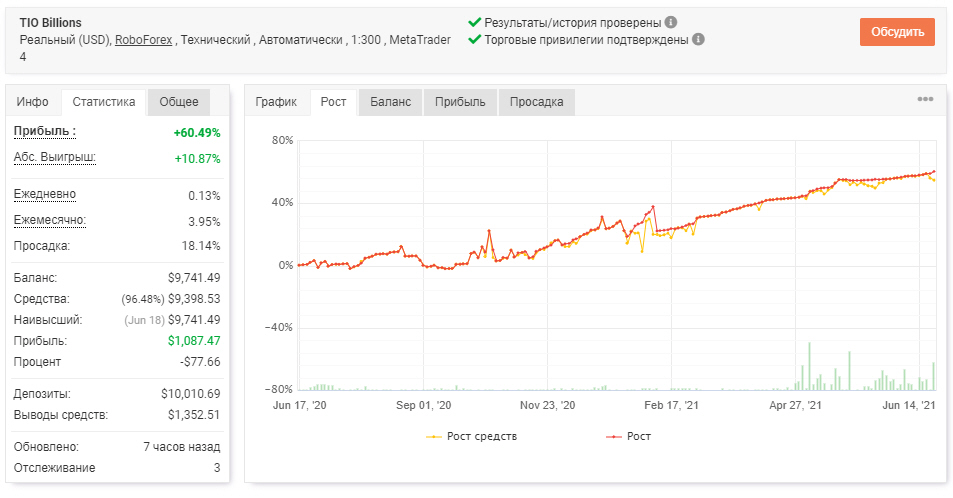Click green checkmark next to Результаты/история проверены
This screenshot has height=498, width=953.
pos(475,22)
